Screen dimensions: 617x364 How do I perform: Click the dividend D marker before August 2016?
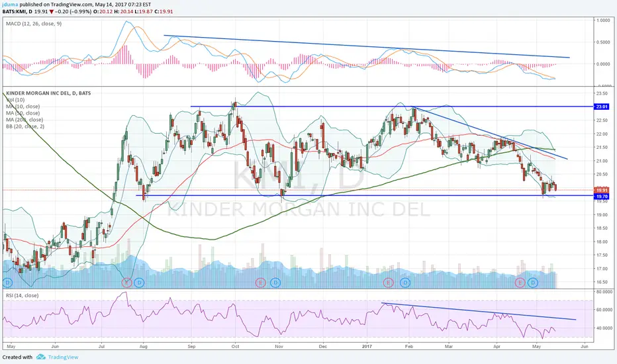click(x=139, y=283)
